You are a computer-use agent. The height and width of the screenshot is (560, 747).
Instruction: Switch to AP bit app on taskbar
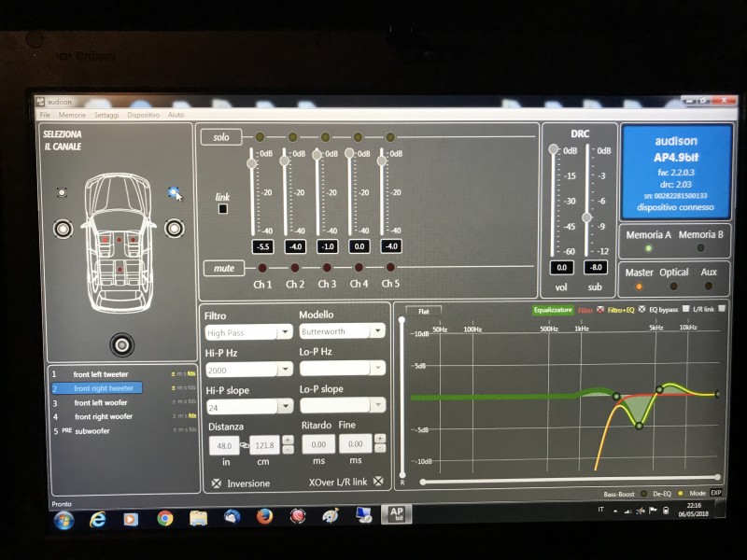[x=397, y=514]
